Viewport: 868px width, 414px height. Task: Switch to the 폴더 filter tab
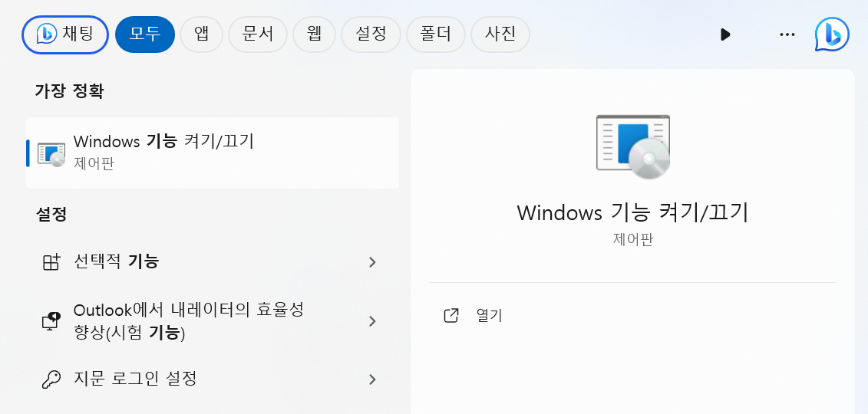pyautogui.click(x=436, y=34)
